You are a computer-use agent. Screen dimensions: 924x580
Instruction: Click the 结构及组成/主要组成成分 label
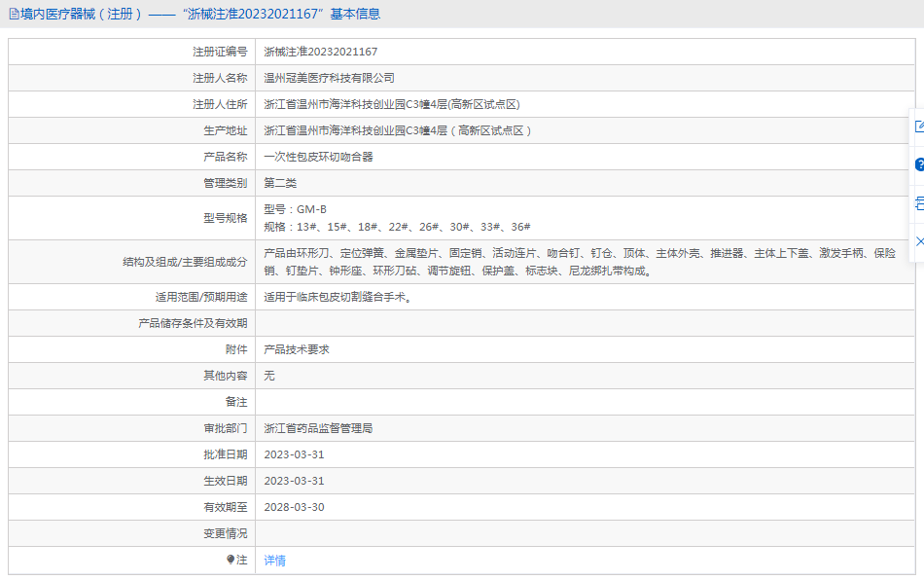click(x=185, y=262)
